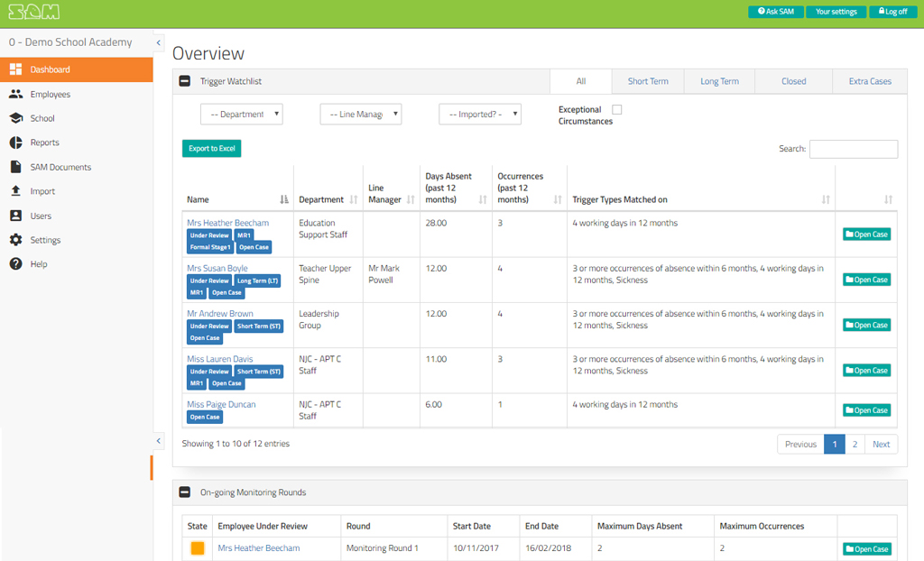Open the Line Manager filter dropdown
The image size is (924, 561).
coord(361,115)
